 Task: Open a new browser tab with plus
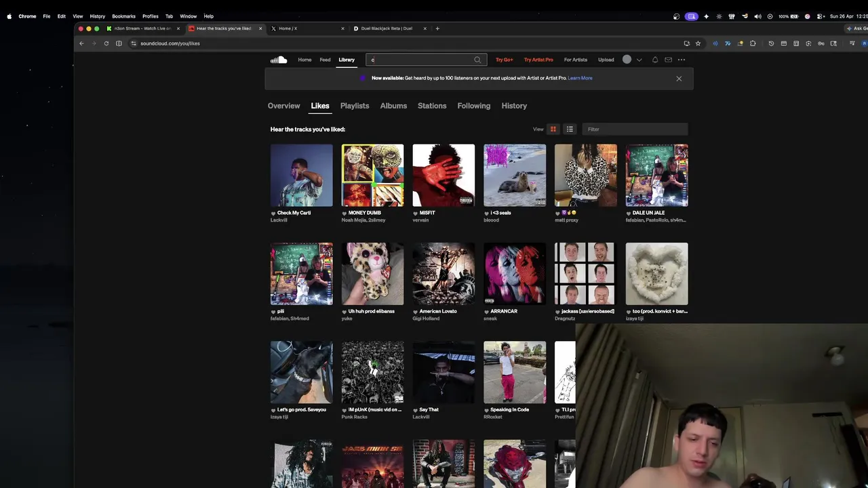point(437,28)
